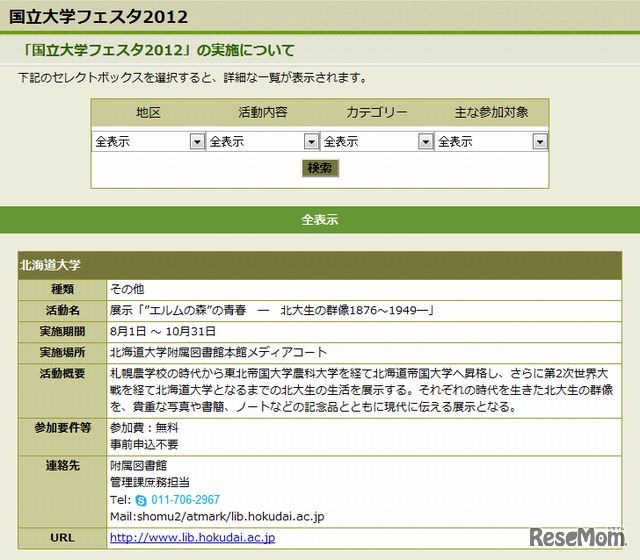640x560 pixels.
Task: Select the 活動名 row label
Action: (62, 310)
